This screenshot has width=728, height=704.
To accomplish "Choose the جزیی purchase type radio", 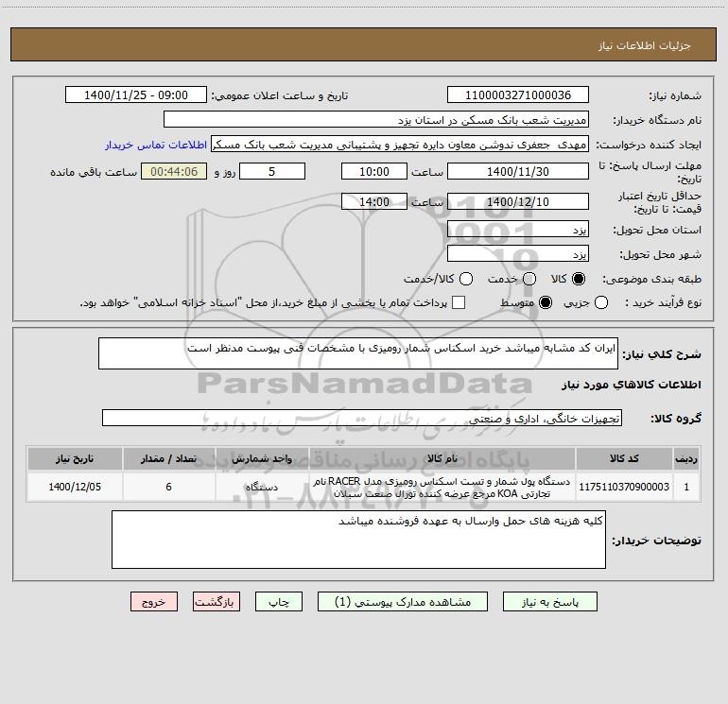I will pos(600,302).
